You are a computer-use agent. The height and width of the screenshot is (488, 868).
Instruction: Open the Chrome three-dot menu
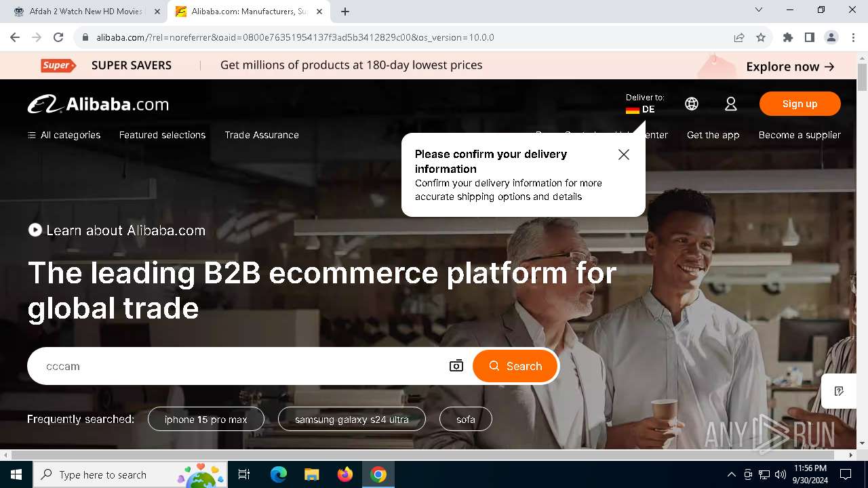(x=853, y=37)
